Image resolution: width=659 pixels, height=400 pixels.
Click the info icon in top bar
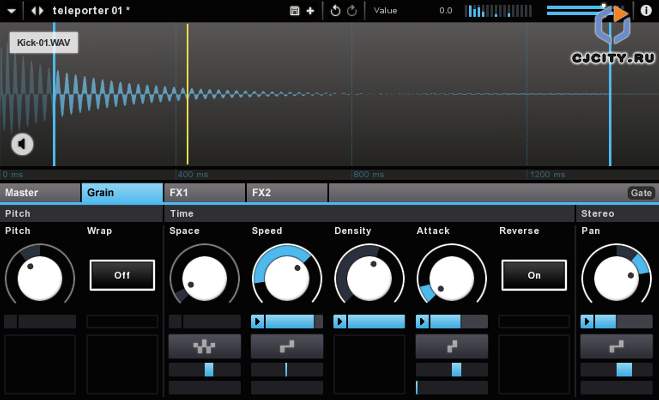(x=646, y=10)
